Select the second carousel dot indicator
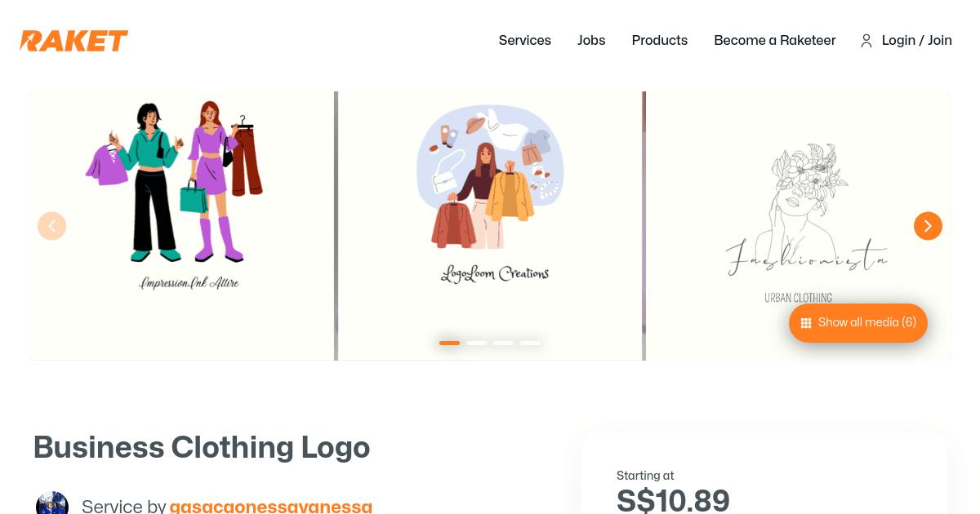 [x=476, y=343]
